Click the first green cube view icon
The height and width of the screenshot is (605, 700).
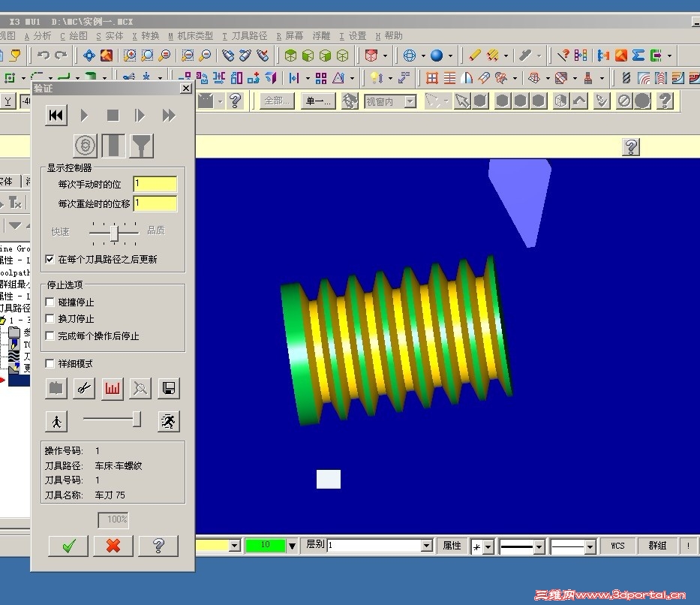coord(290,56)
